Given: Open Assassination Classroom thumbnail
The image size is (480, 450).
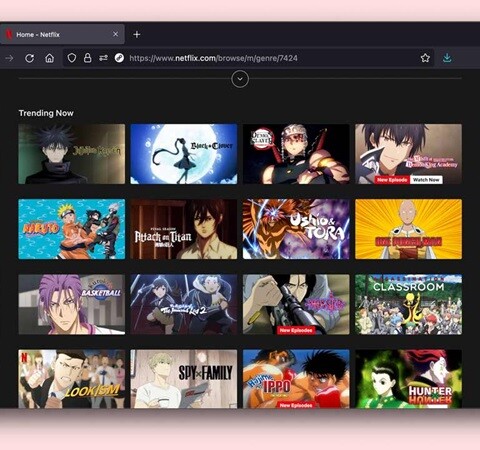Looking at the screenshot, I should [408, 304].
